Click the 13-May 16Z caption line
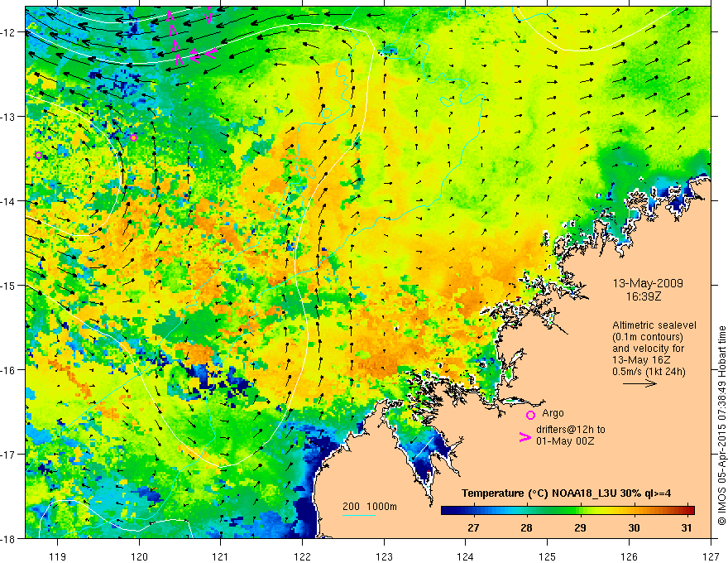Screen dimensions: 728x563 pos(640,360)
